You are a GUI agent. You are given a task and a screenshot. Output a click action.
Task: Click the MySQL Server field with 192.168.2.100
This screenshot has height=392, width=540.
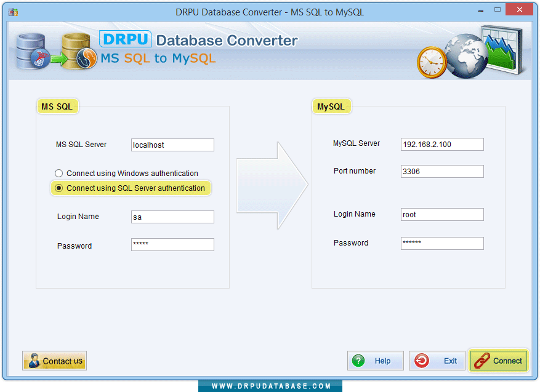coord(442,144)
